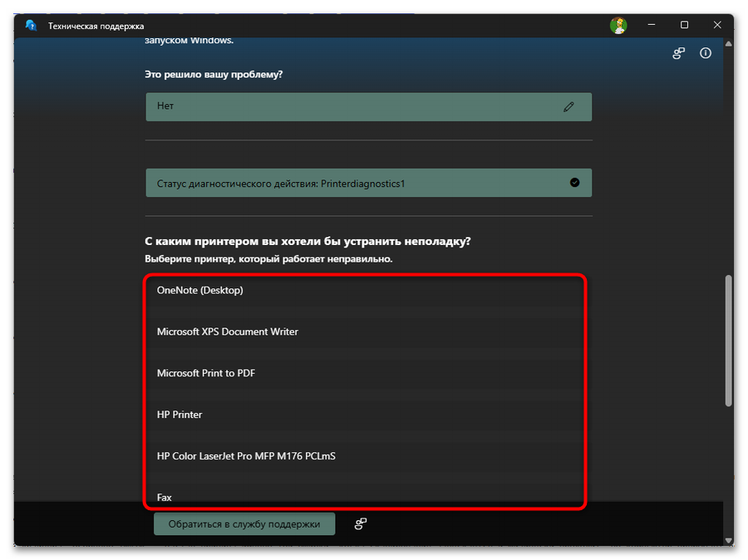Click the scroll up arrow
This screenshot has width=748, height=560.
pos(728,43)
